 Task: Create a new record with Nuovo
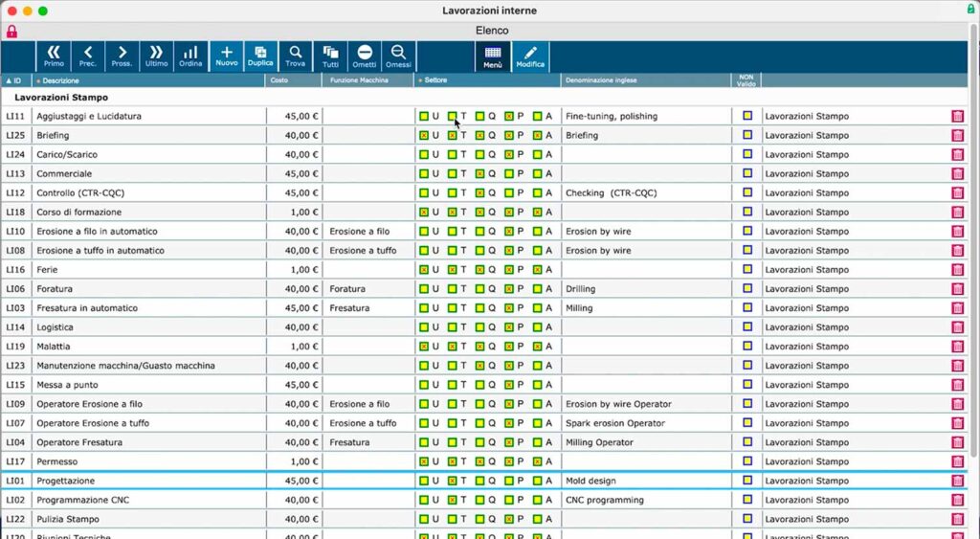point(227,56)
